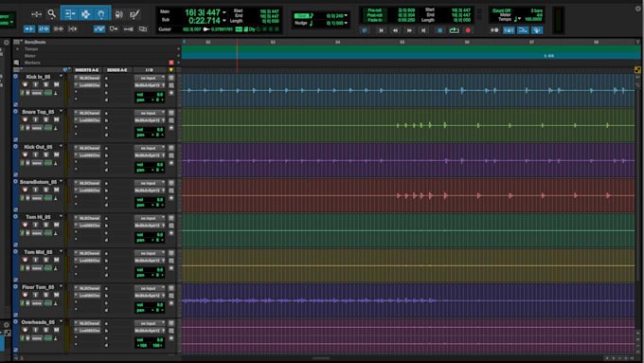Select the Scrubber speaker tool

(118, 15)
